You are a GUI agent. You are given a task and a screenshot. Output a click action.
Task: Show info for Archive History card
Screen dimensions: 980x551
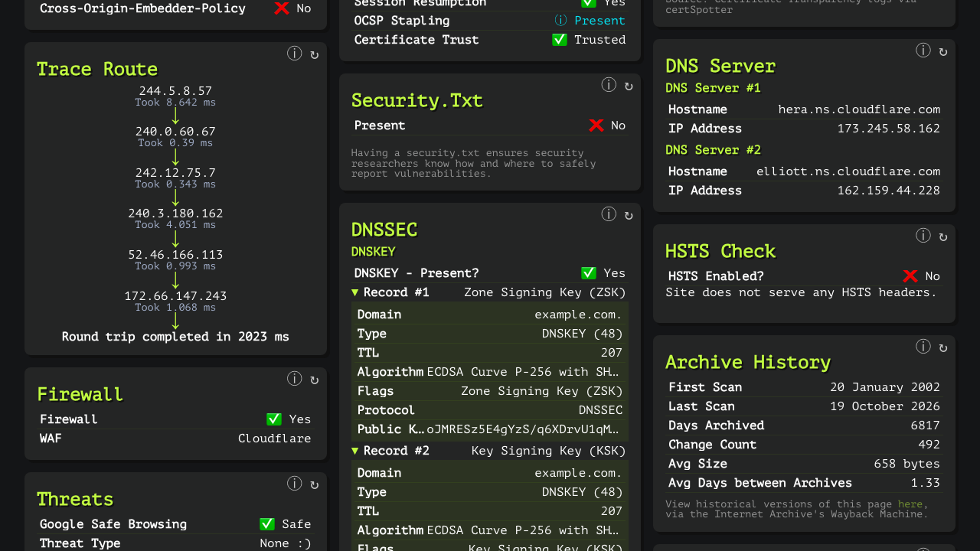pos(923,347)
